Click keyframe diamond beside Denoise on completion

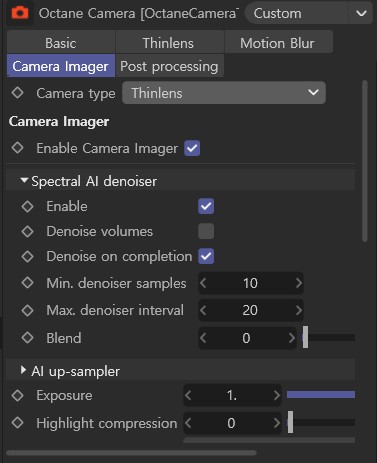coord(27,256)
